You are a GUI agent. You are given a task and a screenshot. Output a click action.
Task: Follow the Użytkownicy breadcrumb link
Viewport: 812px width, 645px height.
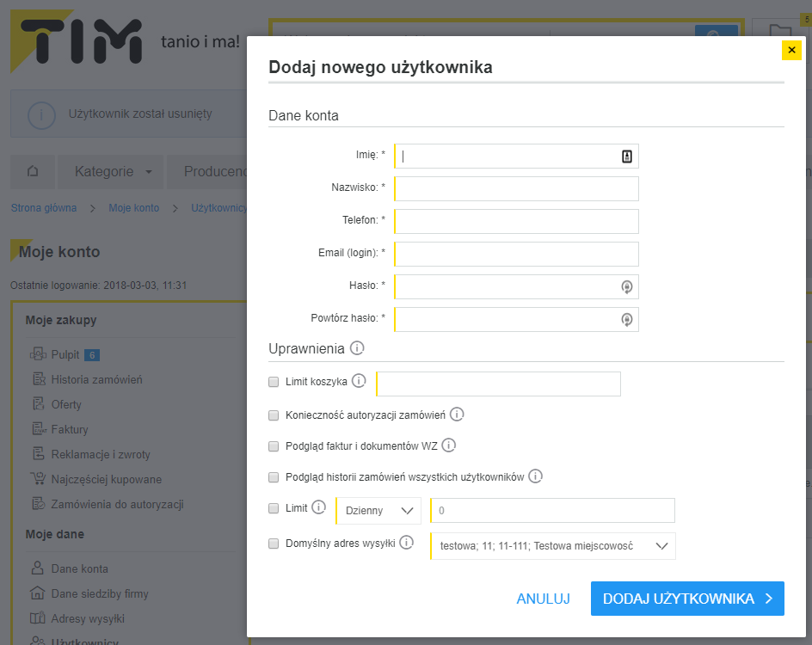(219, 207)
